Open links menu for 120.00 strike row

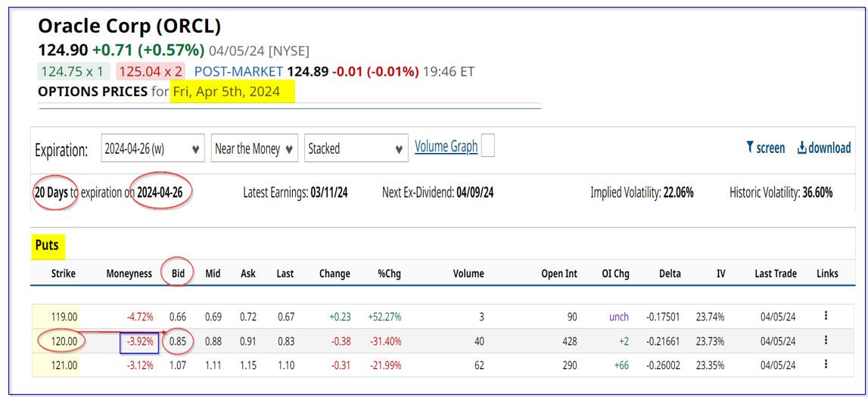click(x=826, y=340)
